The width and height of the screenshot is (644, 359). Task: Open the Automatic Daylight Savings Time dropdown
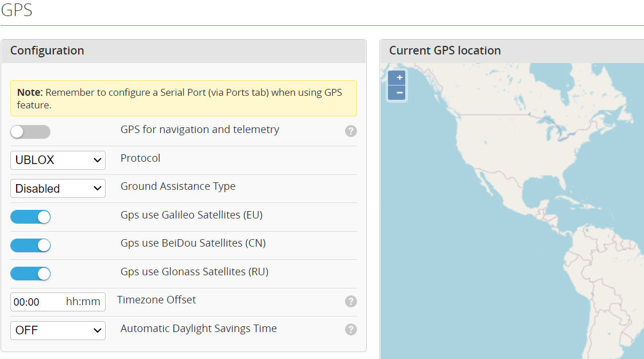point(57,330)
